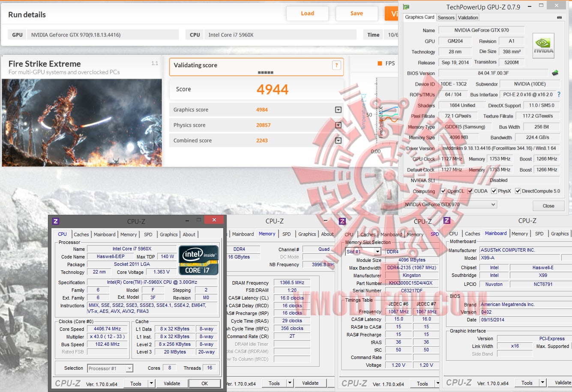Click the overall score value 4944

(x=273, y=89)
